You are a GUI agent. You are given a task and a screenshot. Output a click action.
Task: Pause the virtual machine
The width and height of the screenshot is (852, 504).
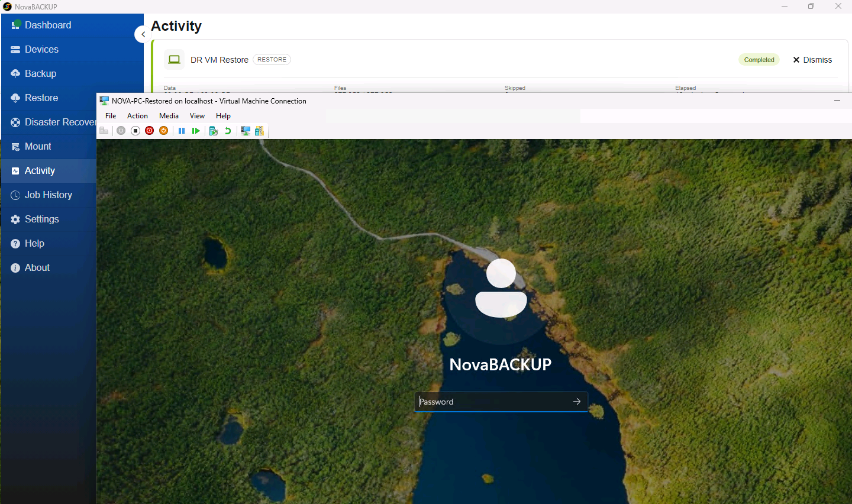[182, 131]
